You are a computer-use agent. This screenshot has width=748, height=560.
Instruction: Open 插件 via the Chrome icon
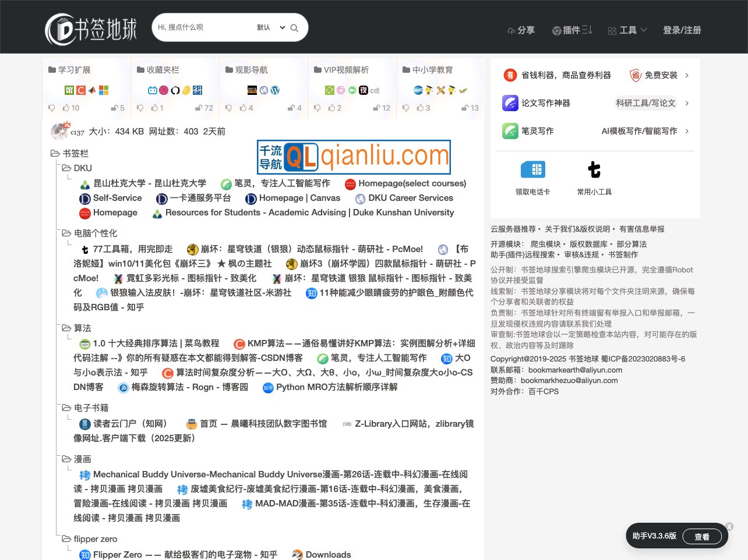click(x=558, y=30)
